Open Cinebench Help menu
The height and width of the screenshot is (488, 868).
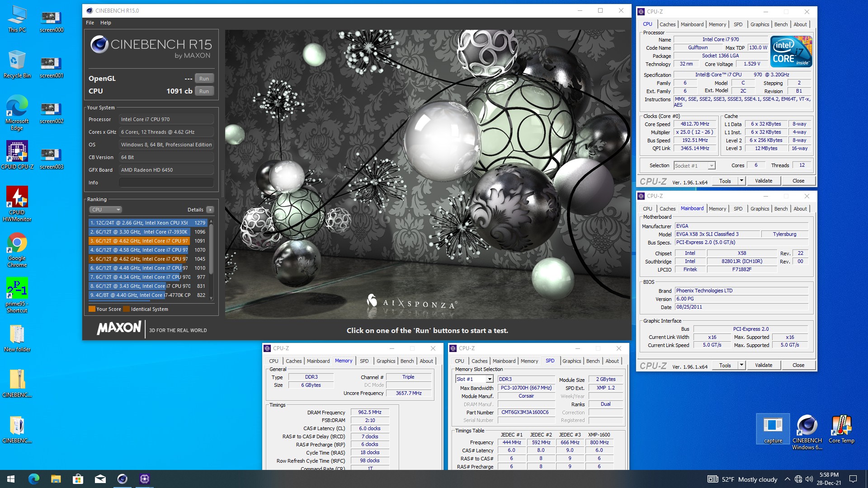coord(106,23)
